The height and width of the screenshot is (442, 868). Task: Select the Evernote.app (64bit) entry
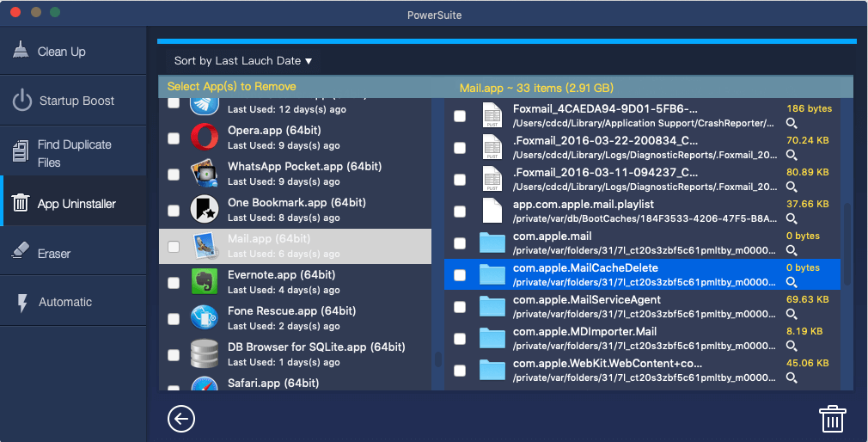click(295, 282)
